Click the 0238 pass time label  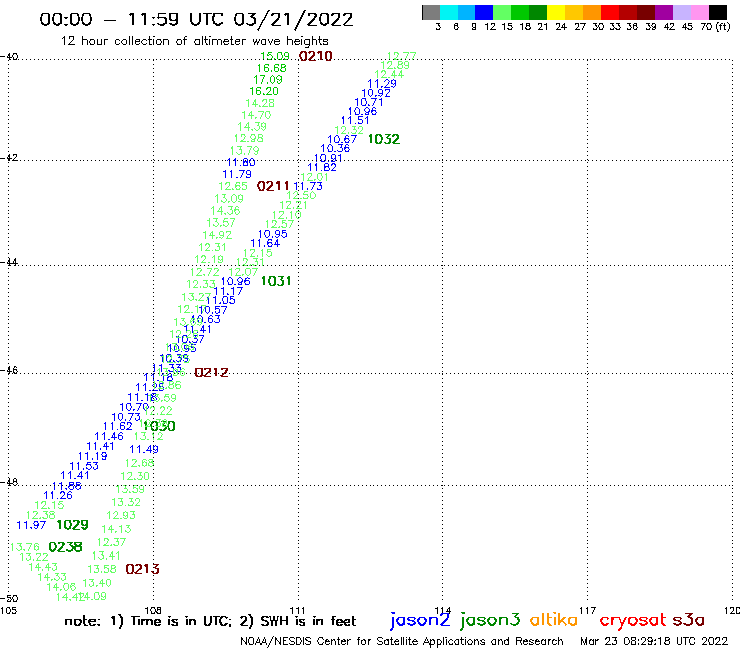coord(66,547)
